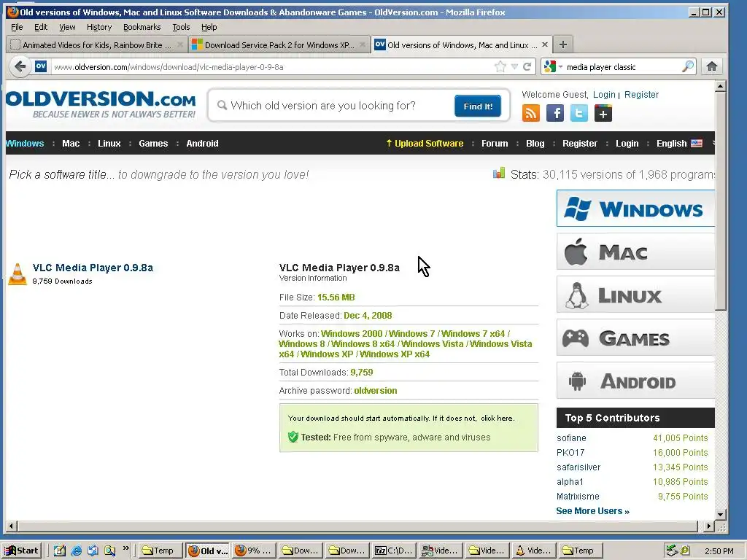Screen dimensions: 747x560
Task: Click the Android robot category banner
Action: coord(635,381)
